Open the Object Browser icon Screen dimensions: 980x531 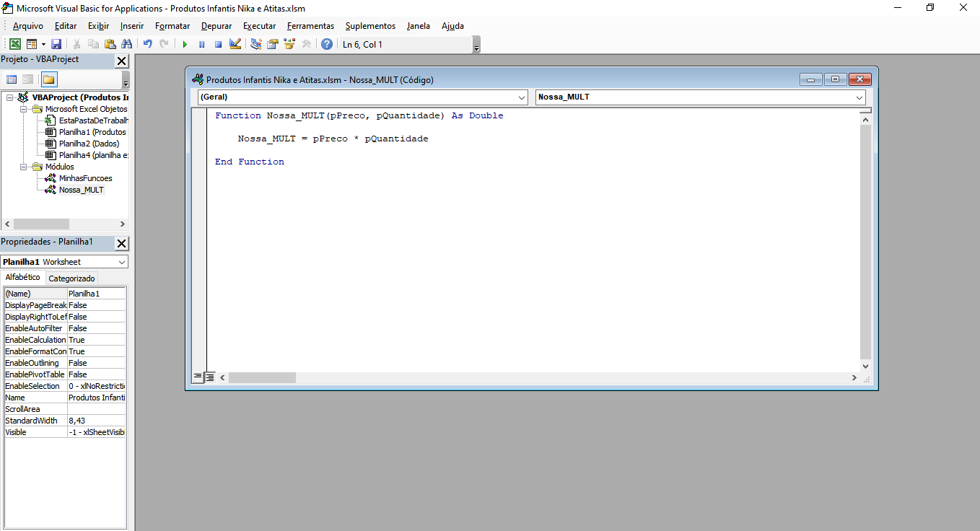(289, 44)
